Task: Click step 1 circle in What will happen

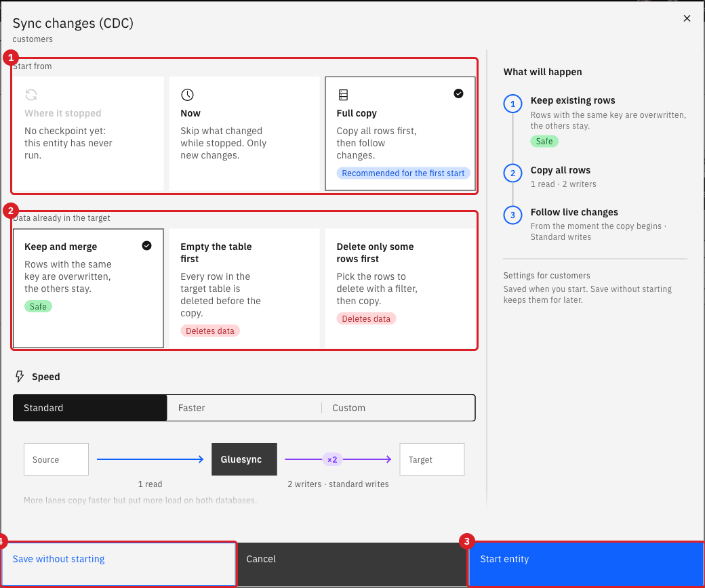Action: (x=512, y=104)
